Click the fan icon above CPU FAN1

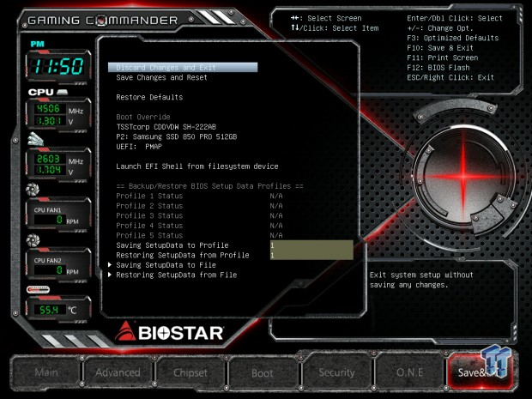33,190
